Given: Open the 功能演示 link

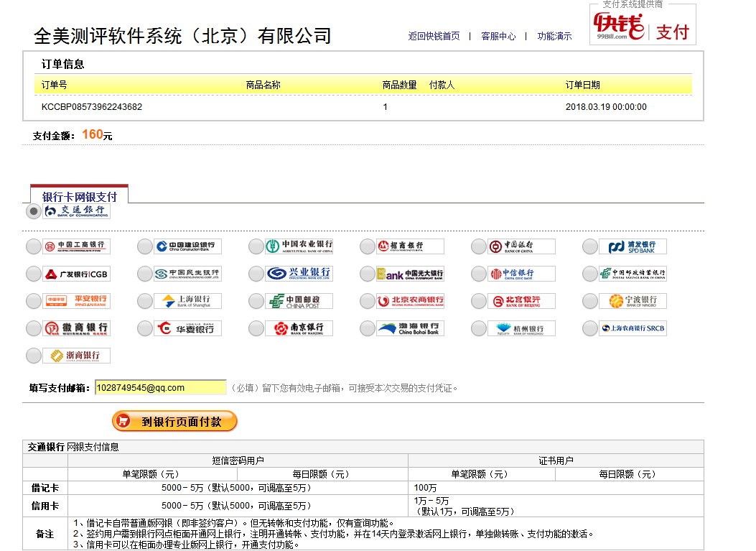Looking at the screenshot, I should pyautogui.click(x=554, y=36).
